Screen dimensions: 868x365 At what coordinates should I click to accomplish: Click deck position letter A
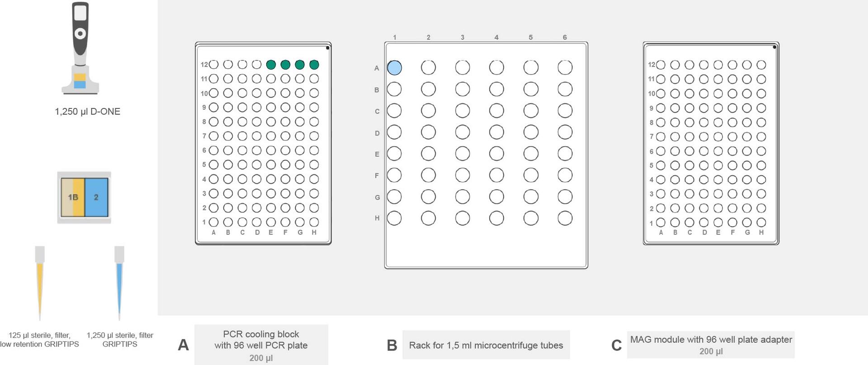pyautogui.click(x=183, y=345)
